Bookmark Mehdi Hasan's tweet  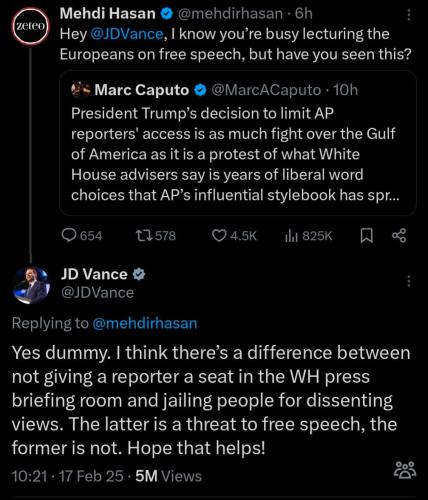(367, 236)
